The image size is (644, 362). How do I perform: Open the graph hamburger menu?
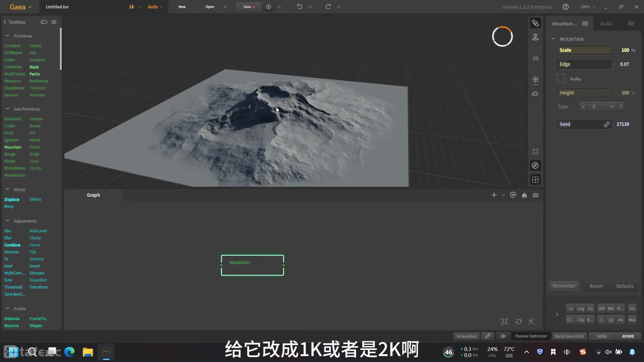click(x=536, y=195)
